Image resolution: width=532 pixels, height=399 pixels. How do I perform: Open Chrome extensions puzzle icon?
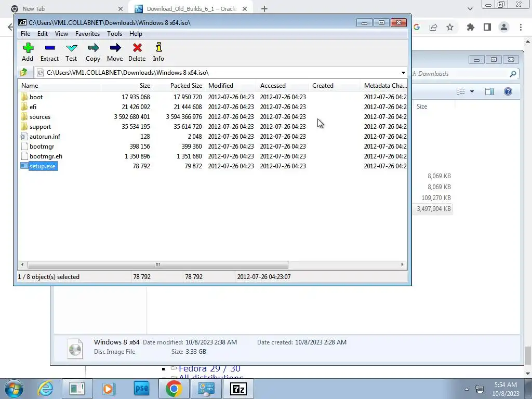(x=470, y=27)
